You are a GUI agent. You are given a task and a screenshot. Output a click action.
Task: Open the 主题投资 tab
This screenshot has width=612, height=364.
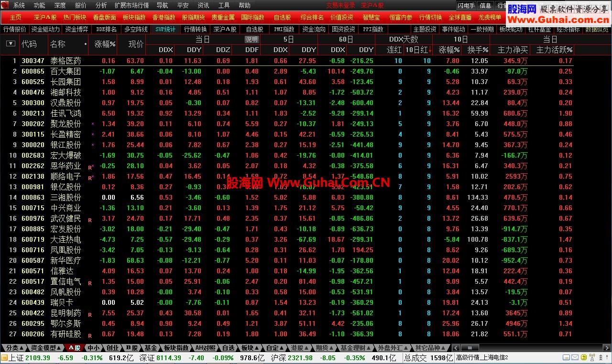coord(425,29)
